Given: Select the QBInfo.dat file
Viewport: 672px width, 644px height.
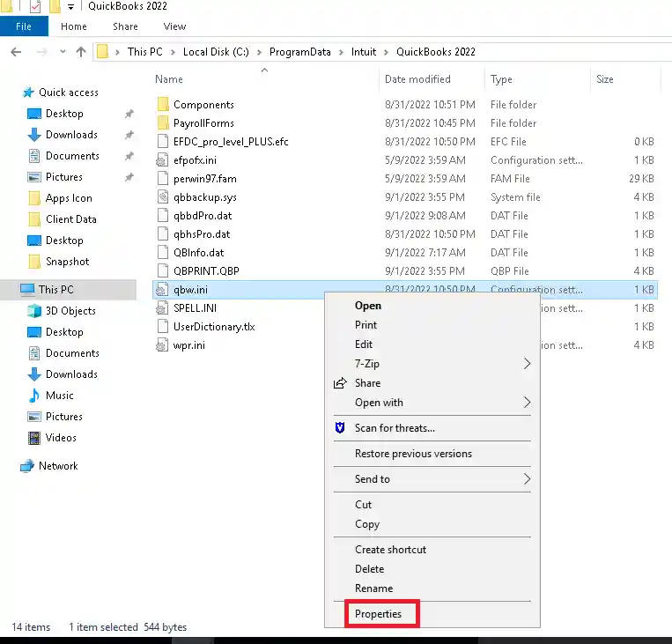Looking at the screenshot, I should tap(198, 253).
